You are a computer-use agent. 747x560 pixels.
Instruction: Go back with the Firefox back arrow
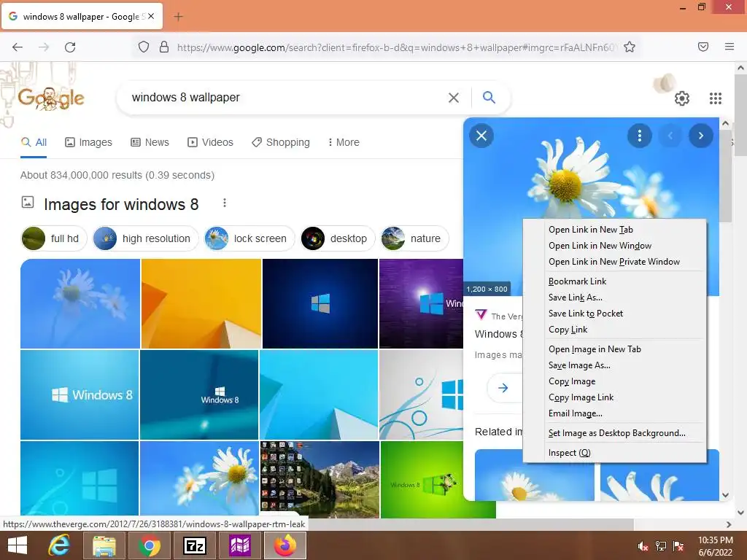pos(18,47)
